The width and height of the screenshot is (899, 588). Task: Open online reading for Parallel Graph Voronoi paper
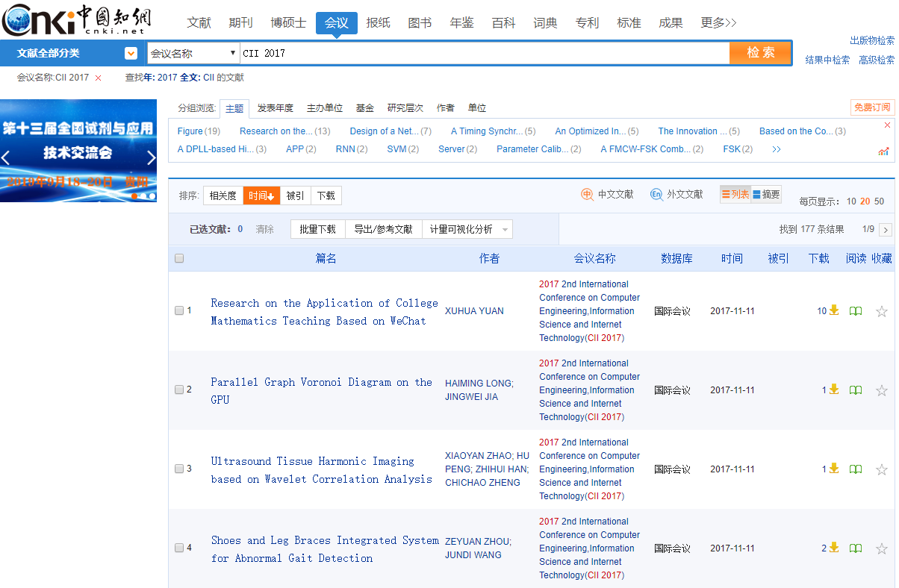pyautogui.click(x=856, y=390)
